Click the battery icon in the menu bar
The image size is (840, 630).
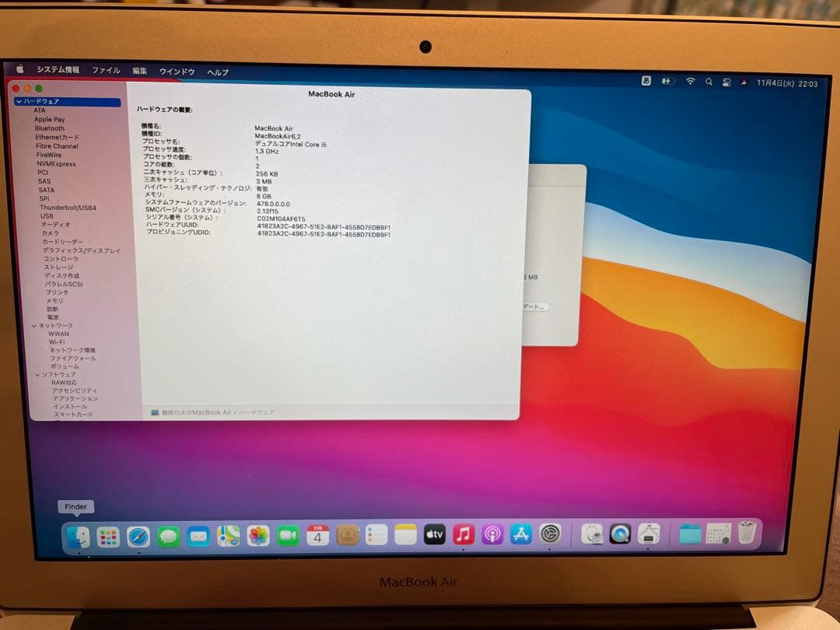[666, 81]
